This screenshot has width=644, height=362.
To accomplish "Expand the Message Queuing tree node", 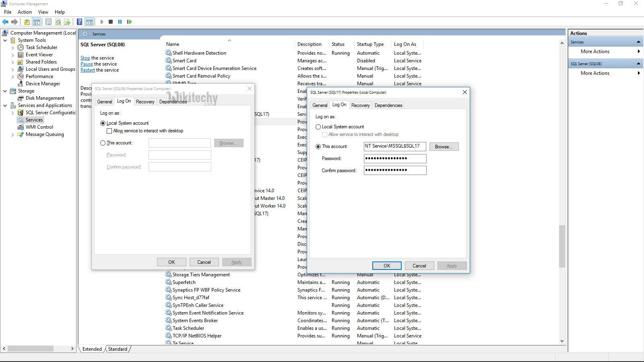I will click(12, 135).
